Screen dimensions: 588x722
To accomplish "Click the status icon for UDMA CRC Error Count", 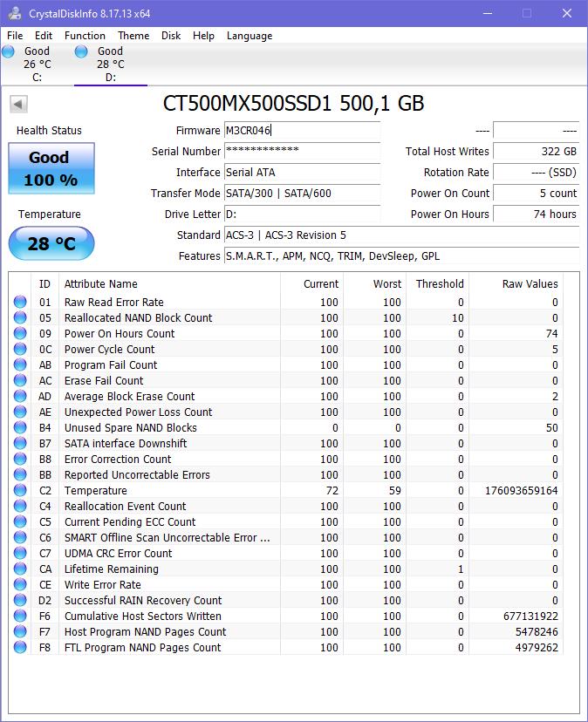I will tap(20, 553).
